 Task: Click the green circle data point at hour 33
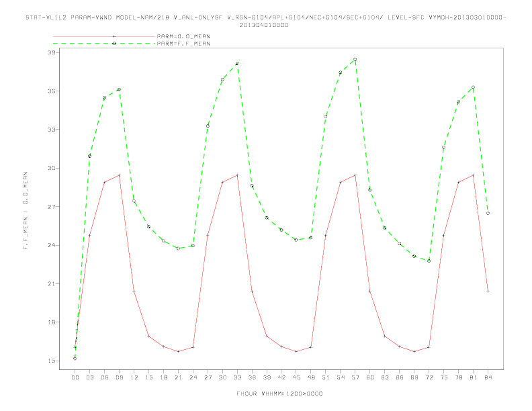[x=237, y=63]
